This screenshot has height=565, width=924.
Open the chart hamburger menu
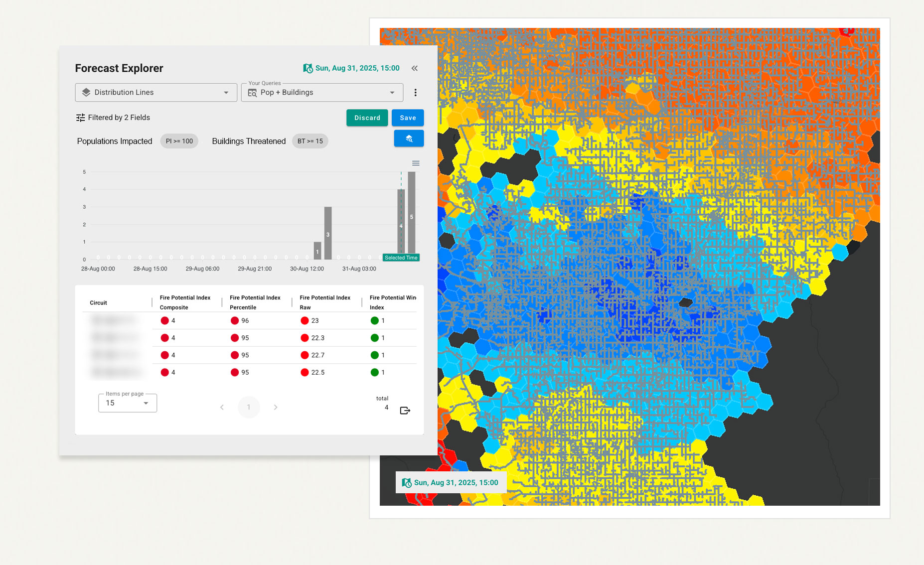pos(416,163)
